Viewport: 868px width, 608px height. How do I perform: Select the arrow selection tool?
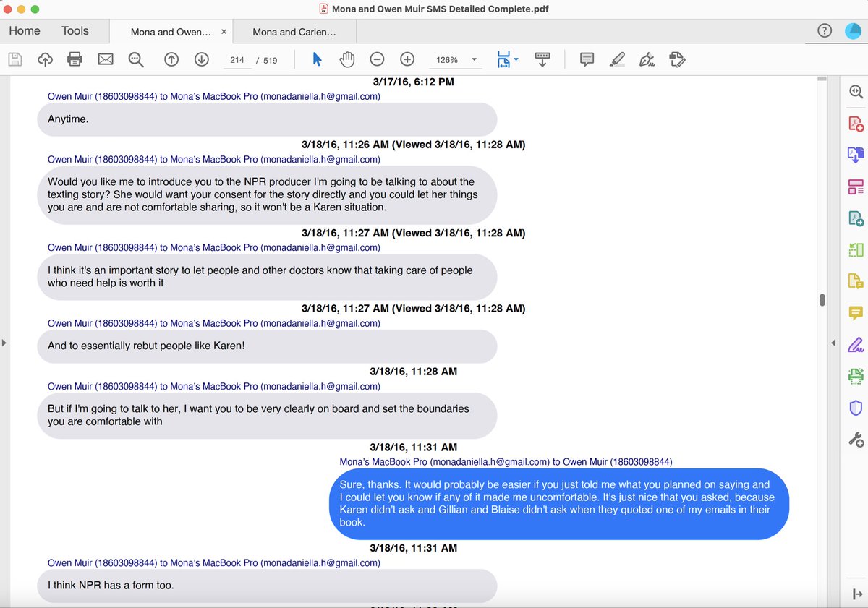click(317, 59)
